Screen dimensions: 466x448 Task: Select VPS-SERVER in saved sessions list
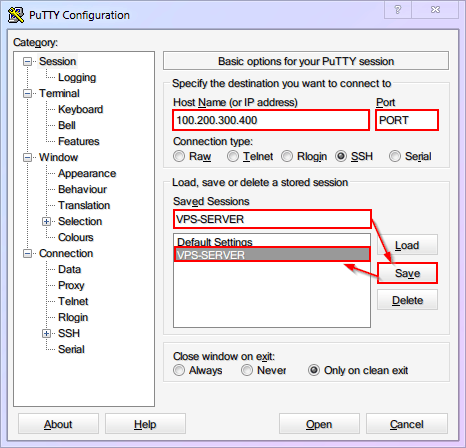[x=272, y=255]
